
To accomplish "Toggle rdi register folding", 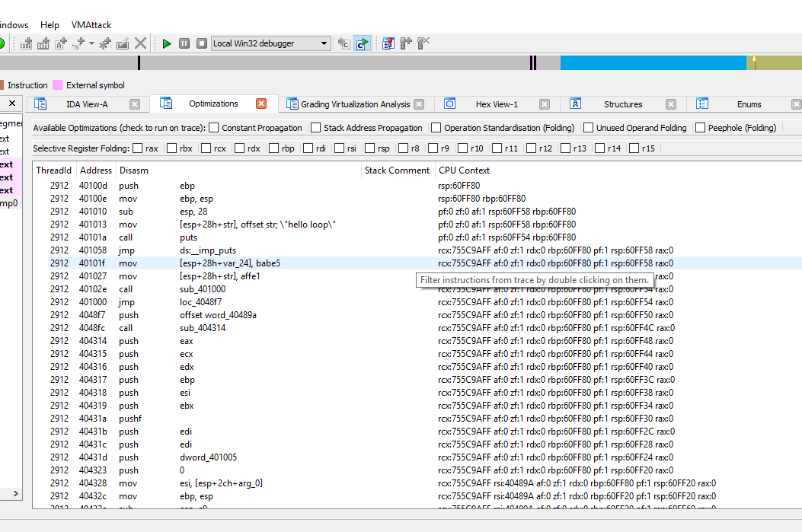I will 308,148.
